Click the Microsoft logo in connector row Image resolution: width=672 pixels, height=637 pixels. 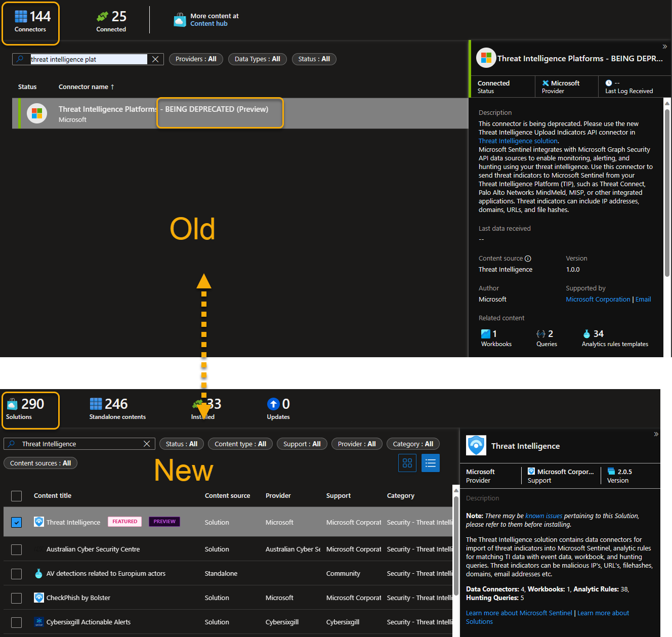tap(37, 113)
